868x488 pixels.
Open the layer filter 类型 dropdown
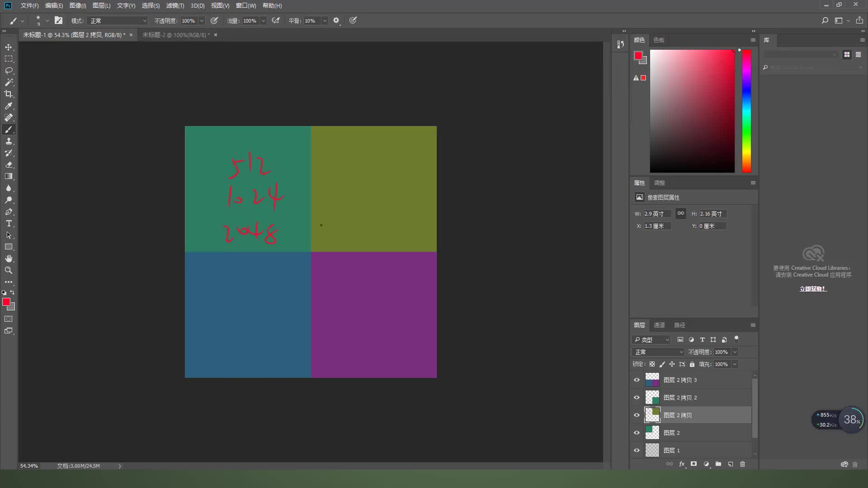point(651,340)
